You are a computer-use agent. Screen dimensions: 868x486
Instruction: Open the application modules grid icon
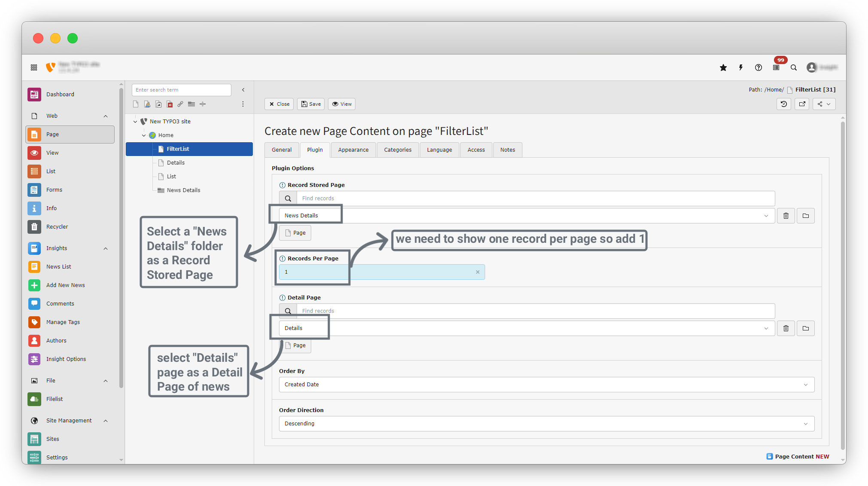[x=34, y=67]
